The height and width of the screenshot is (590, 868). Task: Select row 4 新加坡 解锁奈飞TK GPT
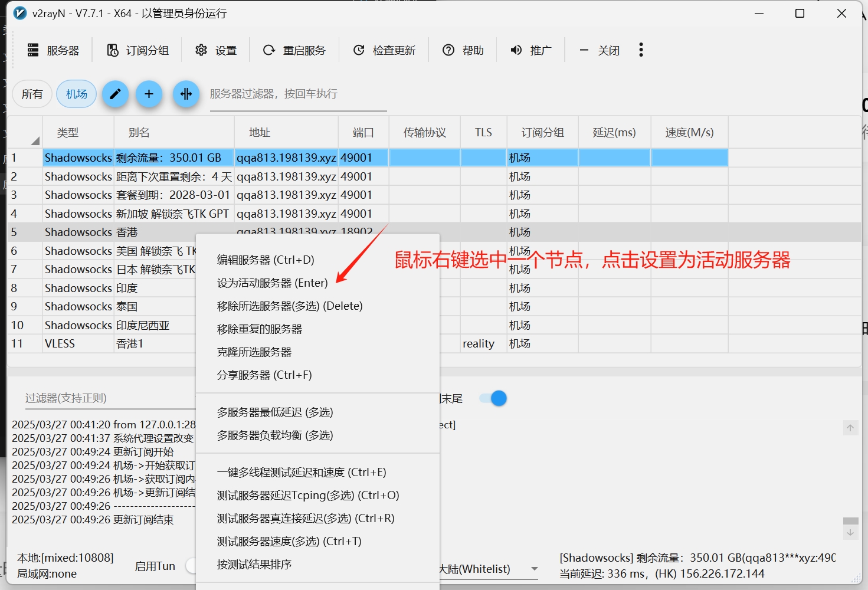(367, 214)
